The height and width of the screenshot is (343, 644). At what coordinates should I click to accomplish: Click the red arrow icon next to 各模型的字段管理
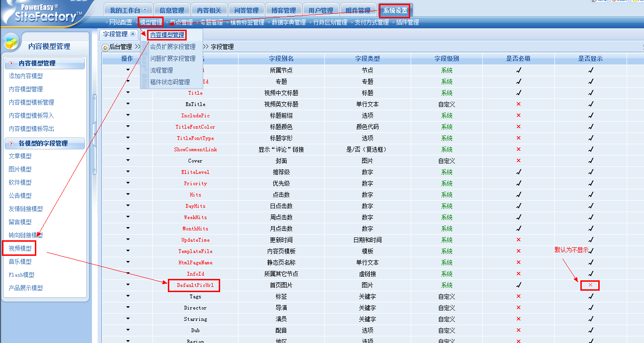click(x=11, y=143)
